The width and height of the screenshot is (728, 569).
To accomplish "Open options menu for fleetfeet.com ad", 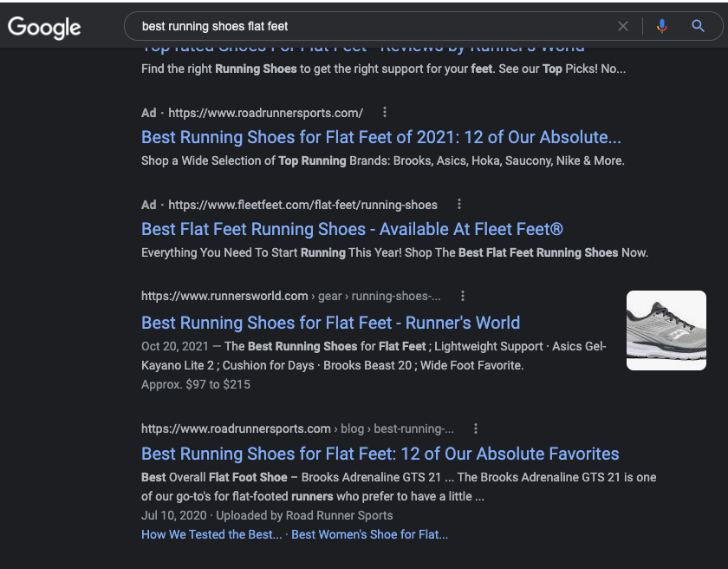I will point(458,204).
